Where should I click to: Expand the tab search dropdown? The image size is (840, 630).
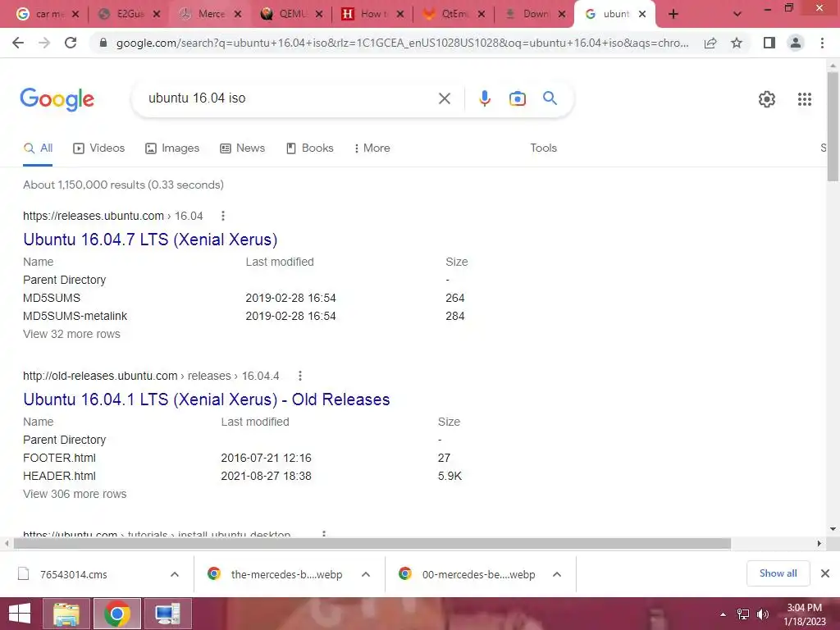(x=737, y=15)
